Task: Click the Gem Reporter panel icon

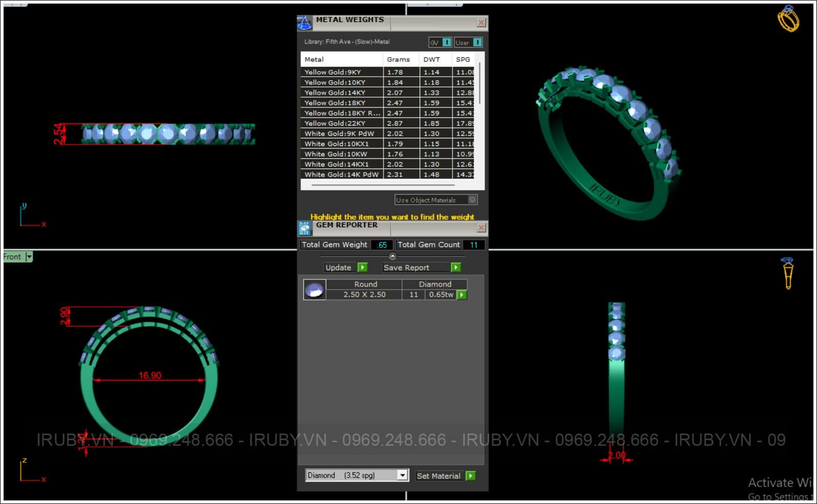Action: pos(304,228)
